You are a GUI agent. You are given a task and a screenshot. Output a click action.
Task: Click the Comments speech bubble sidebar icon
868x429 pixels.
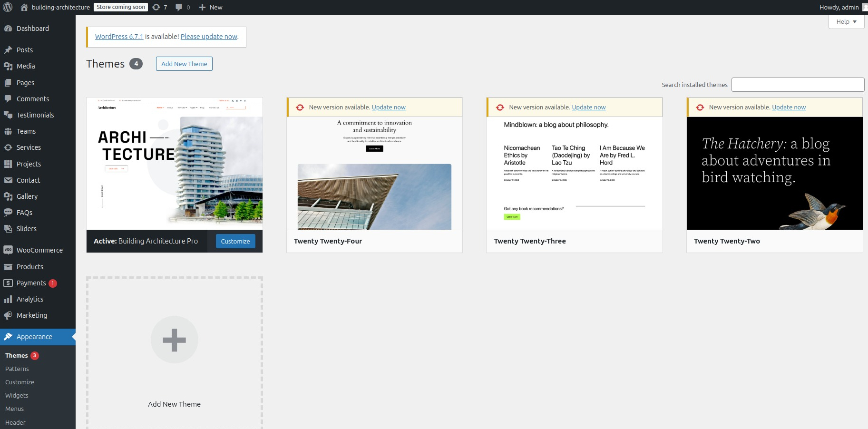pos(8,99)
